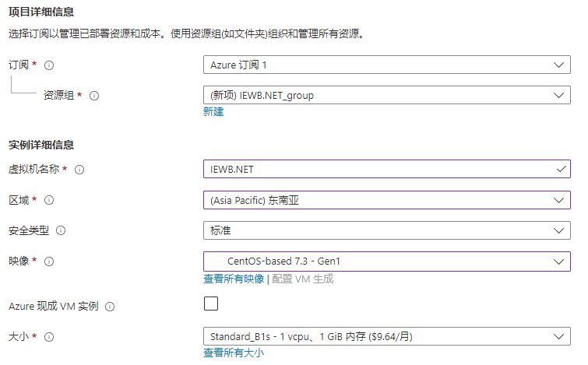588x365 pixels.
Task: Click the 新建 link under resource group
Action: 213,111
